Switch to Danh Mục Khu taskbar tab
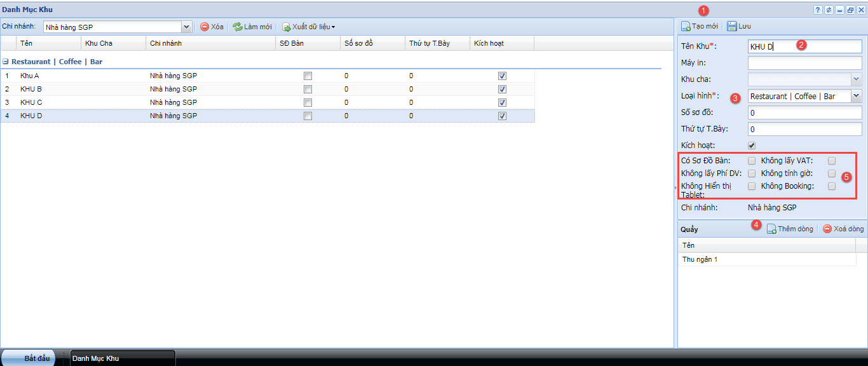868x366 pixels. tap(123, 358)
